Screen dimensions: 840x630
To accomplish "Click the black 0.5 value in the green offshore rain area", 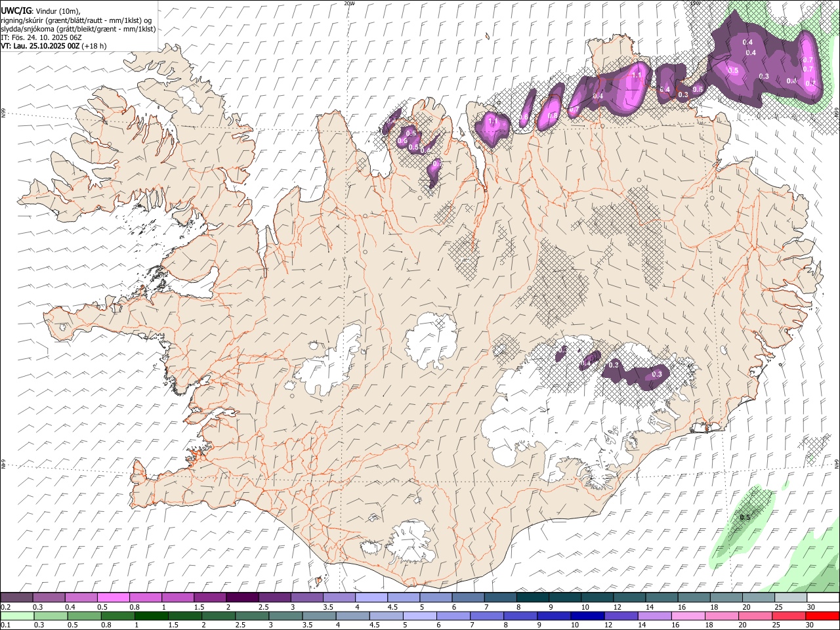I will tap(745, 517).
